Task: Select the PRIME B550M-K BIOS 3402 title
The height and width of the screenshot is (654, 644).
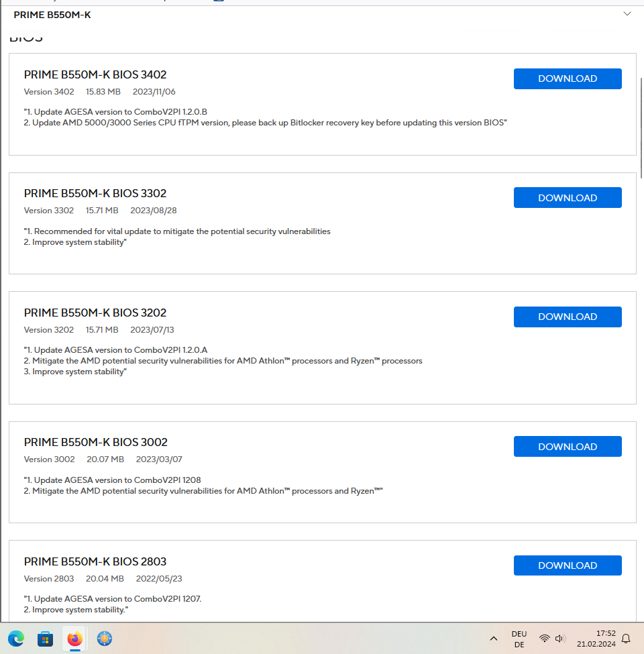Action: (x=95, y=74)
